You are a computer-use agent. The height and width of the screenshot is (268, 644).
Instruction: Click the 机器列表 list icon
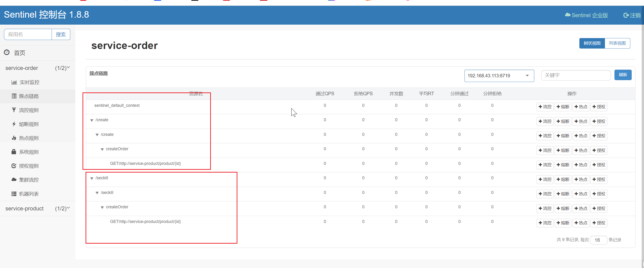pos(14,194)
